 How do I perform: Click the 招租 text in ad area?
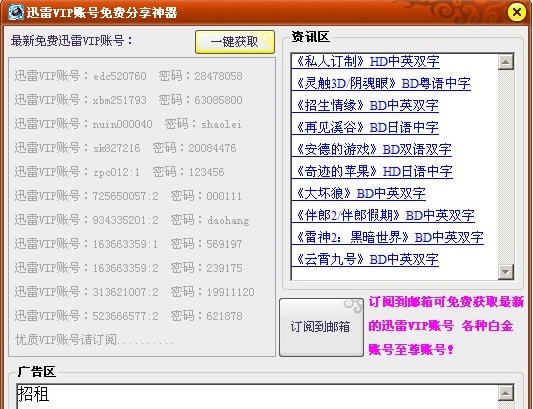33,394
